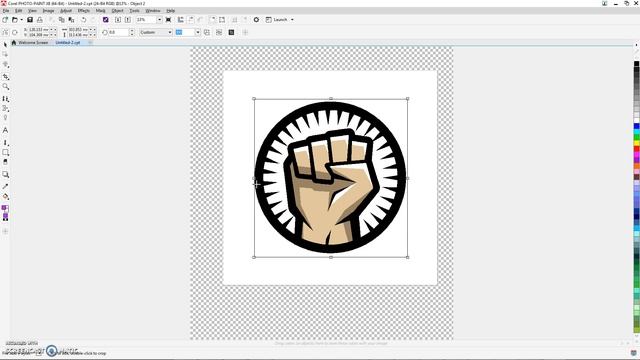The image size is (640, 360).
Task: Select the Clone tool
Action: pos(5,99)
